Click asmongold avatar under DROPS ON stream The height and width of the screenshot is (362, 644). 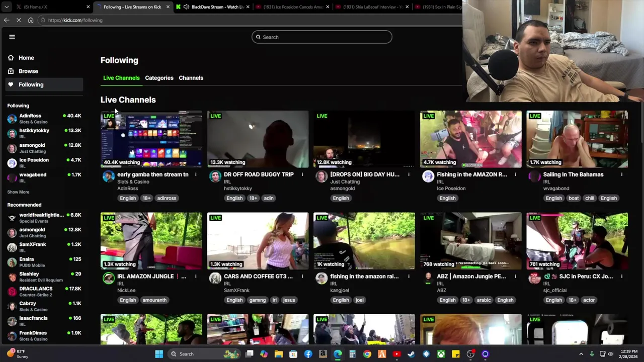pyautogui.click(x=321, y=176)
